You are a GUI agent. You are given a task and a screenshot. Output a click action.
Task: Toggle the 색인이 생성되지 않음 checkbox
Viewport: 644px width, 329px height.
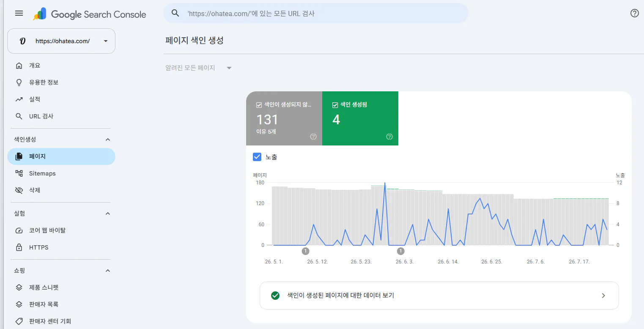click(259, 105)
